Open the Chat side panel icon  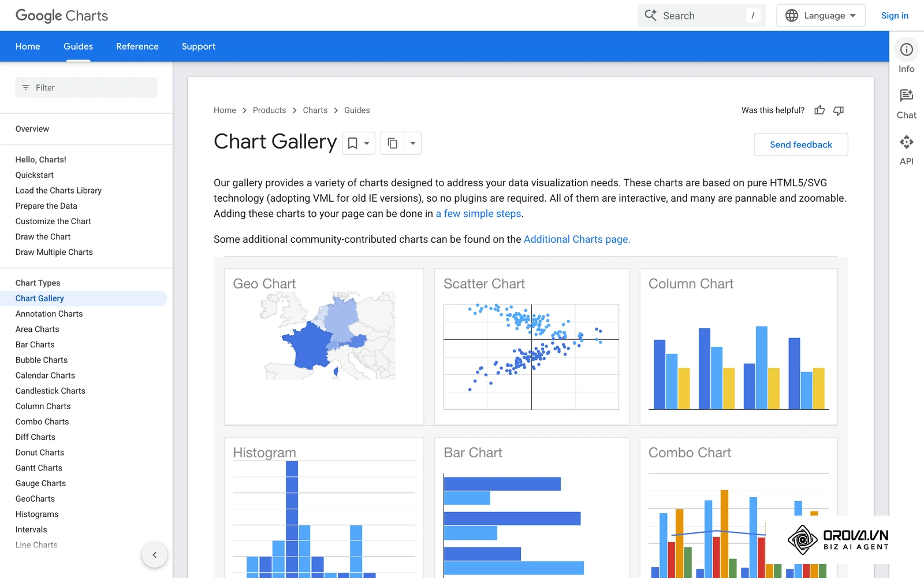pos(907,95)
